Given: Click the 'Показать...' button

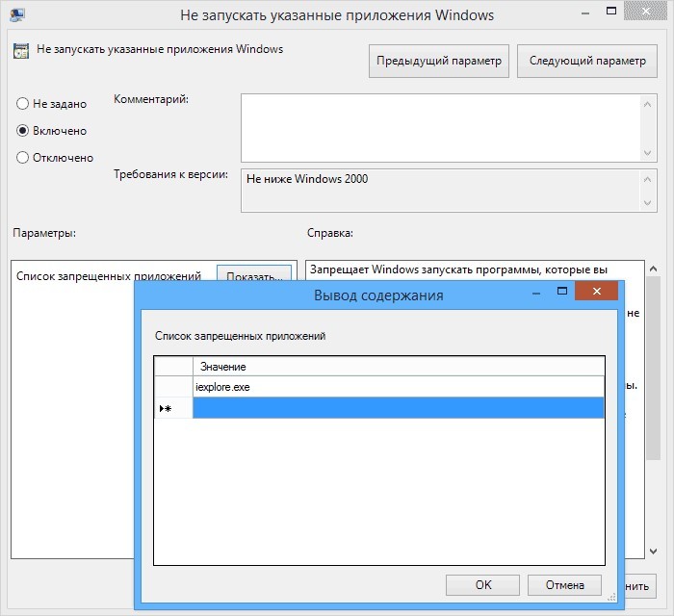Looking at the screenshot, I should pos(254,273).
